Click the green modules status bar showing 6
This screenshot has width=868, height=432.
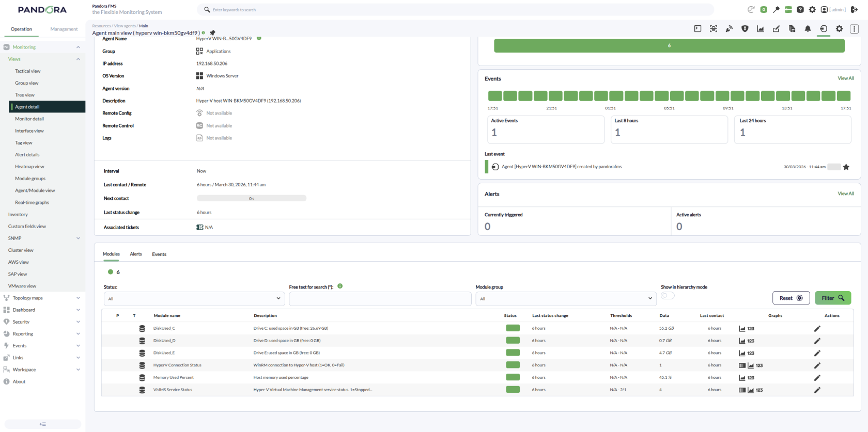click(x=669, y=45)
